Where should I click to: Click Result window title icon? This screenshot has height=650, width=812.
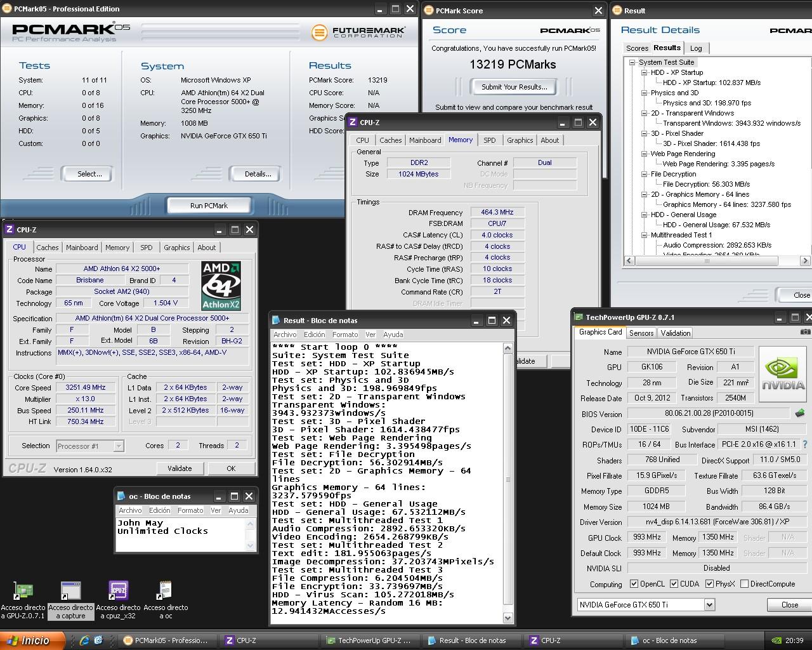pyautogui.click(x=617, y=10)
